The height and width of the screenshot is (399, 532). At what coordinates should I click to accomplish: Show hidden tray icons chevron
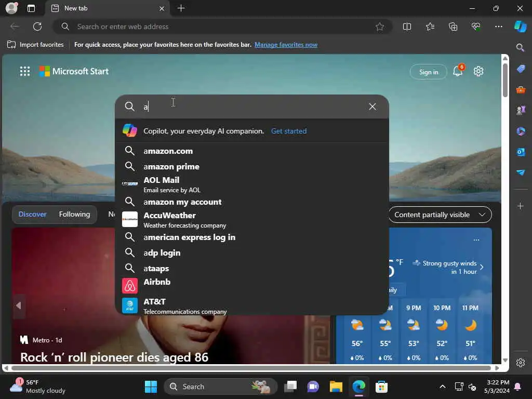coord(443,387)
